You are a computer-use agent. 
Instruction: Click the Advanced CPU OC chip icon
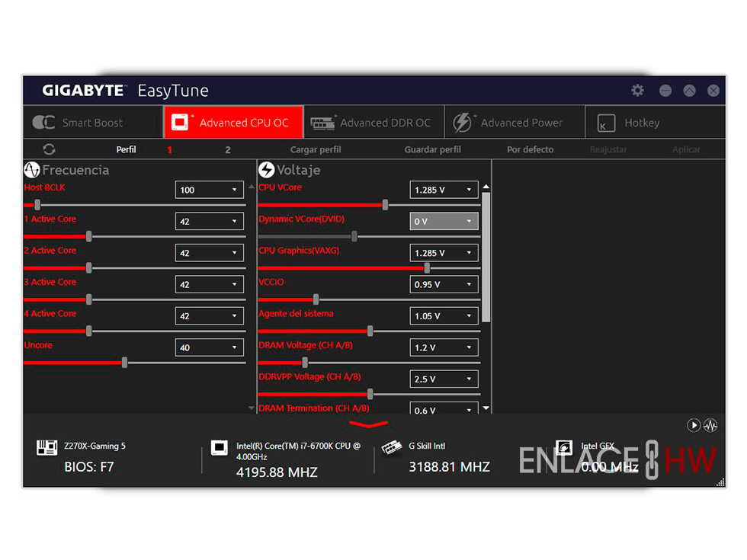click(181, 123)
